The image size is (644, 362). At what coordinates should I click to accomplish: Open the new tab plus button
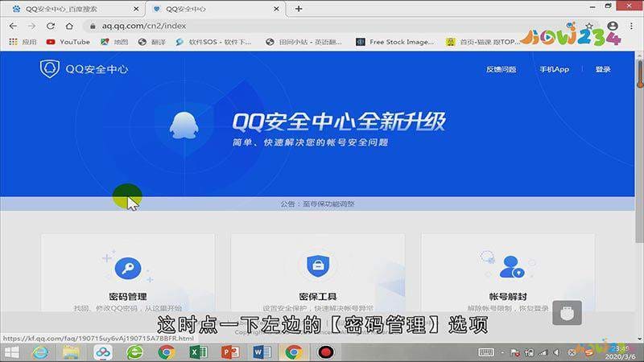tap(299, 9)
